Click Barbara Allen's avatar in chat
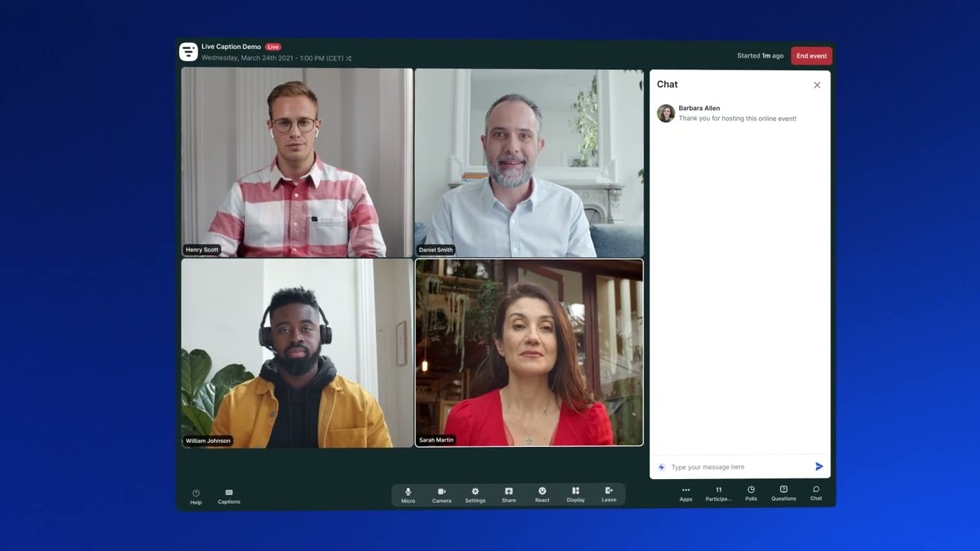 click(x=666, y=113)
